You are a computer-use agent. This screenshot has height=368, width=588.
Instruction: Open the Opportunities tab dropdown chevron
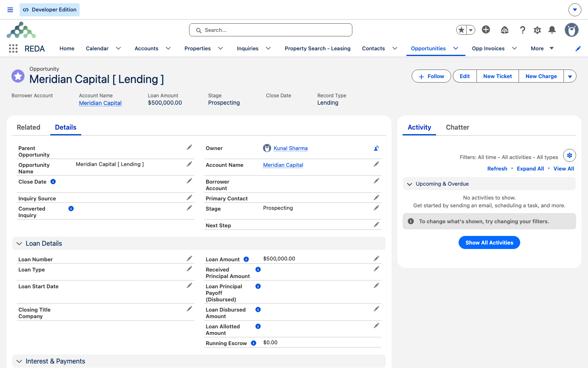(456, 48)
